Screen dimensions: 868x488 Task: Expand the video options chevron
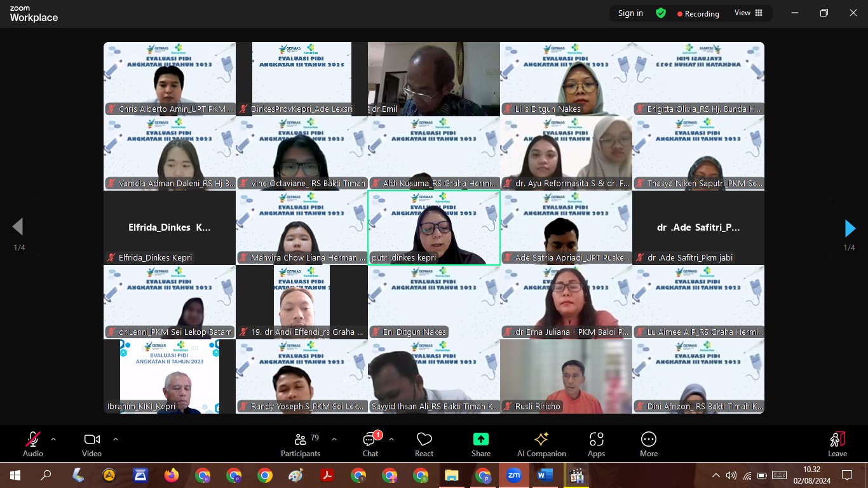click(115, 439)
